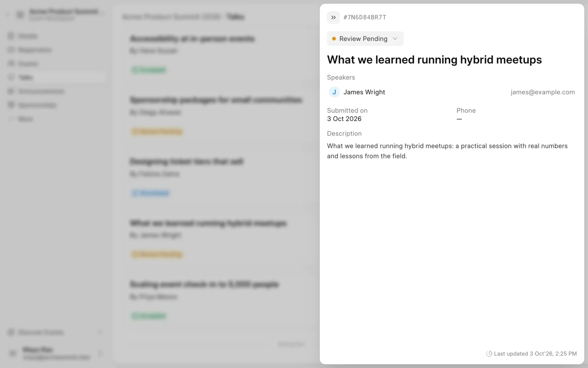Click the email james@example.com
The width and height of the screenshot is (588, 368).
click(x=542, y=92)
